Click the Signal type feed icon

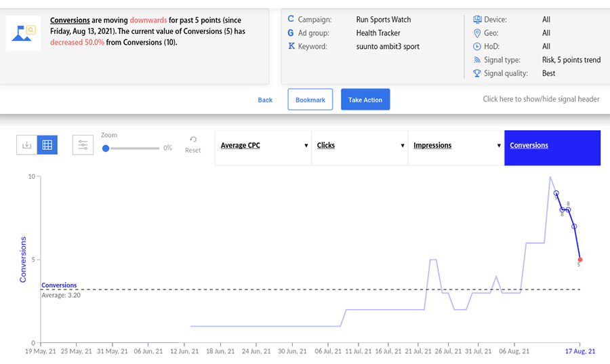477,60
